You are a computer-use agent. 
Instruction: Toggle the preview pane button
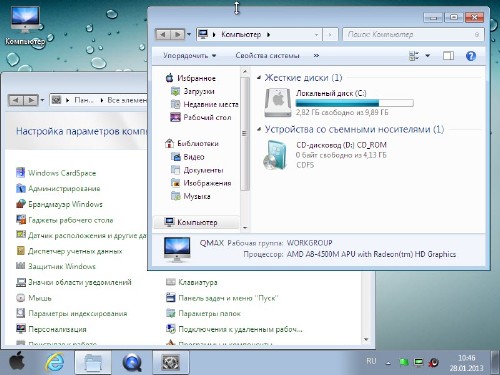pos(448,56)
